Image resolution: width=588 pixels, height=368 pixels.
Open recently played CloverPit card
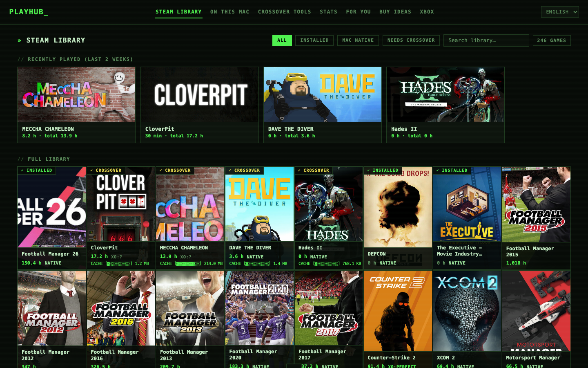200,105
